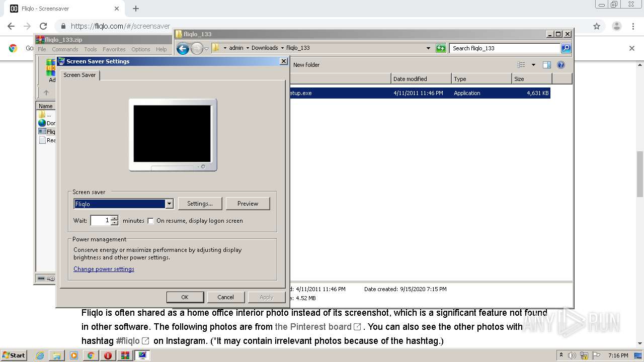Click the Name column header in WinRAR
Image resolution: width=644 pixels, height=362 pixels.
pos(46,106)
